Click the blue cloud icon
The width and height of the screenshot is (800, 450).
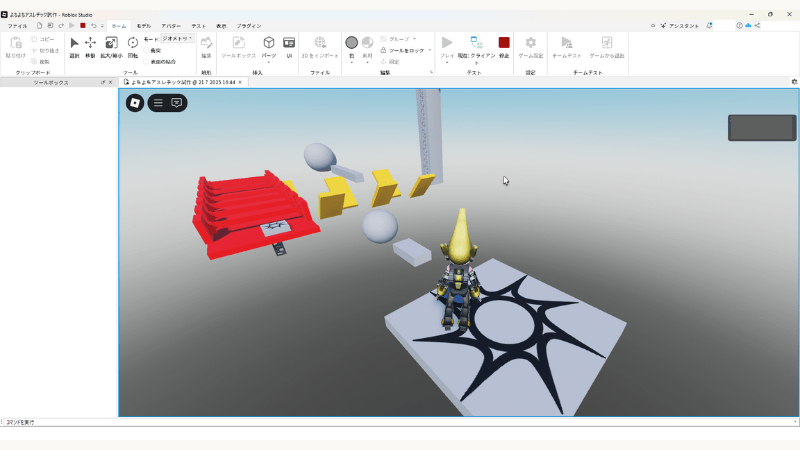(x=748, y=26)
